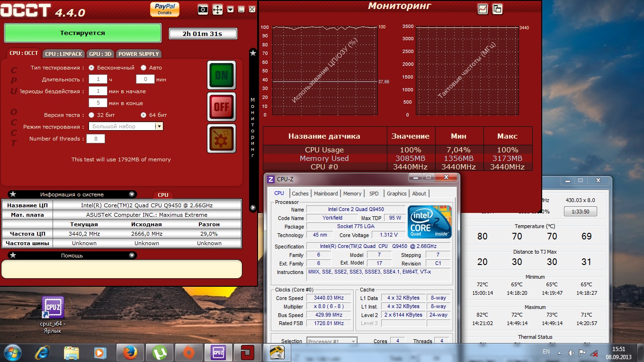
Task: Select the 'Авто' test type radio
Action: click(x=143, y=68)
